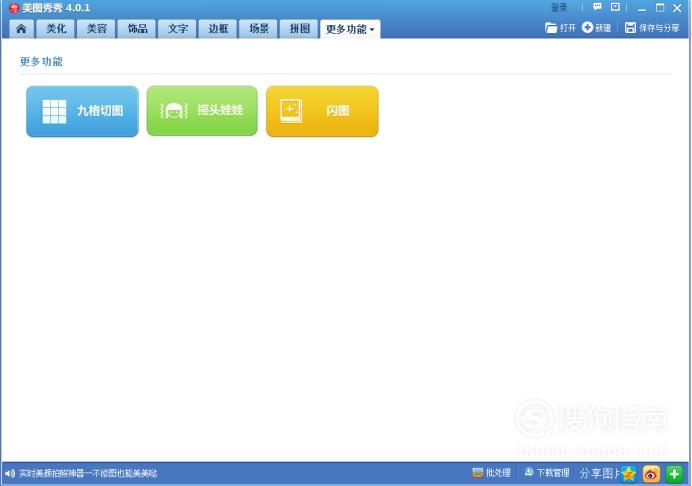Maximize the 美图秀秀 window
The image size is (692, 486).
coord(660,8)
